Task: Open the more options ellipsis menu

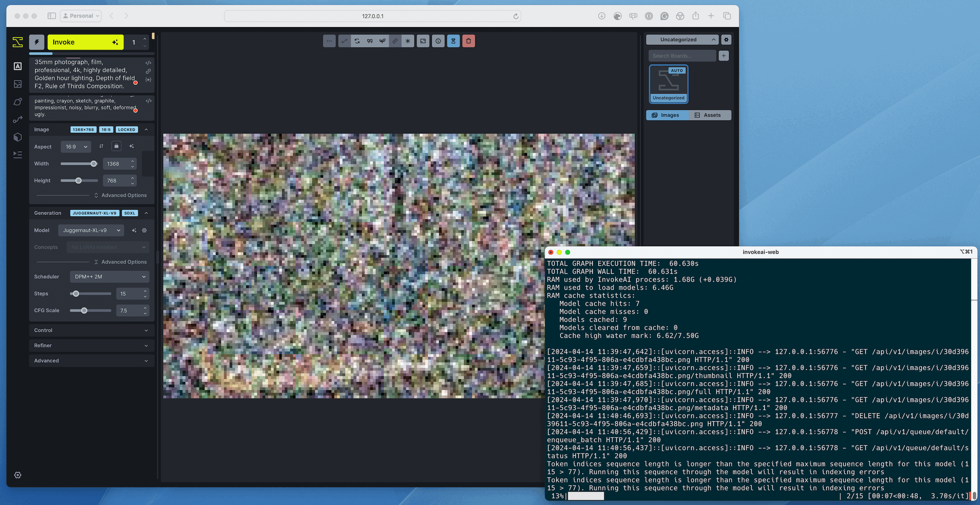Action: coord(329,41)
